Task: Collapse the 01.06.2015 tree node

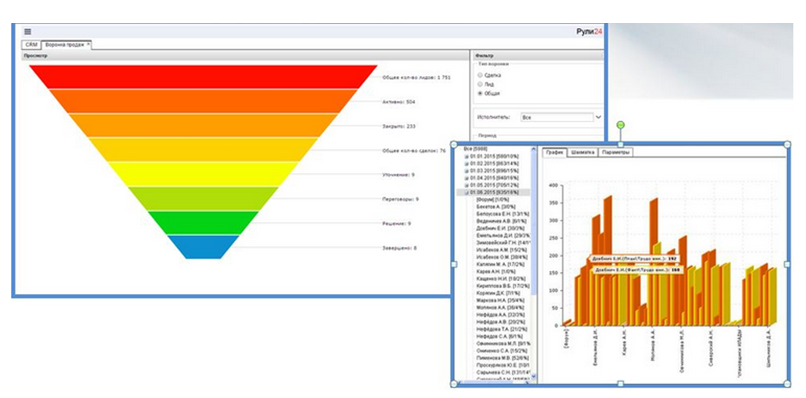Action: point(466,192)
